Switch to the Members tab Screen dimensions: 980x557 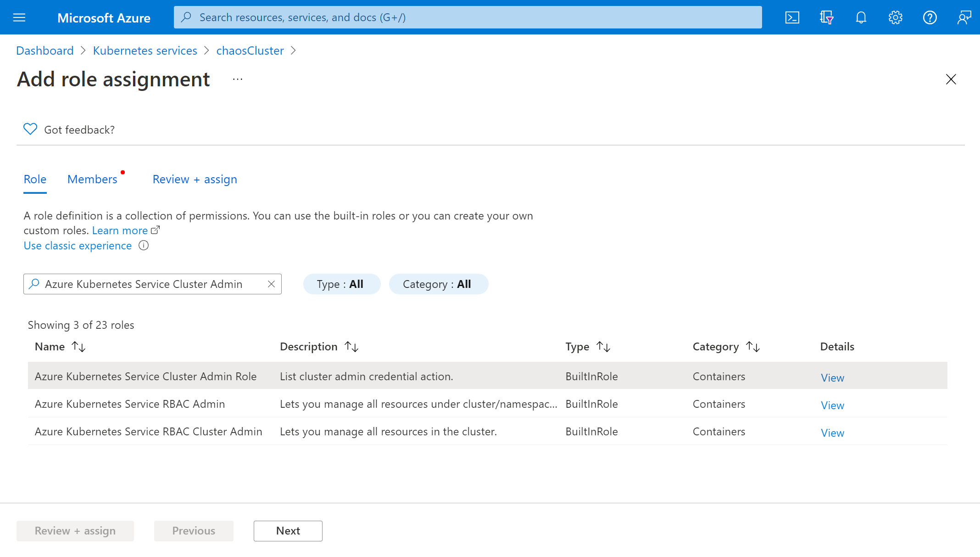pos(92,179)
